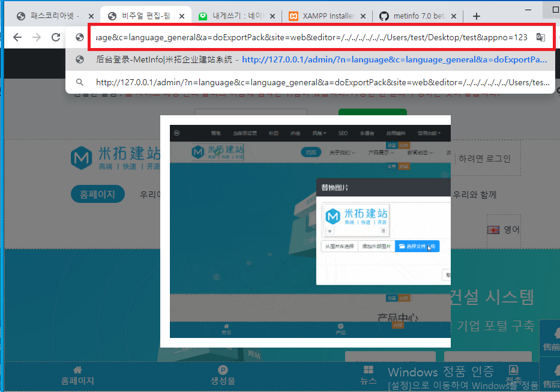Open 접촉 contact icon in bottom bar
Screen dimensions: 560x392
pyautogui.click(x=514, y=376)
